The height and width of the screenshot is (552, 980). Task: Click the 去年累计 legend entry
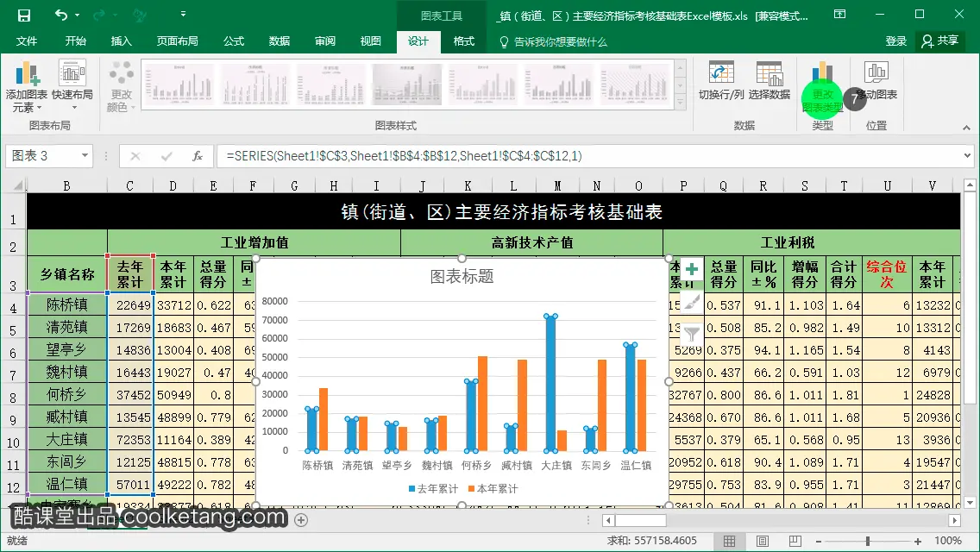pos(433,488)
